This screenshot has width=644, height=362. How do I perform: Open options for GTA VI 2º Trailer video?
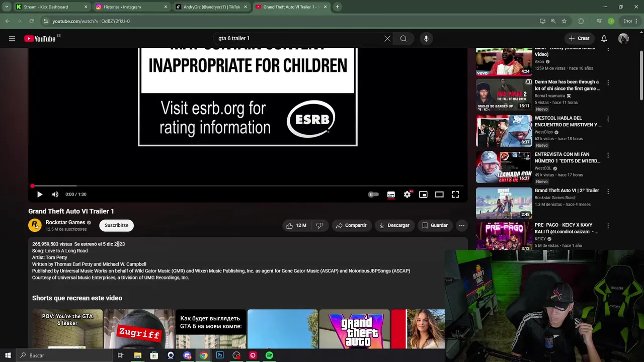pos(608,192)
